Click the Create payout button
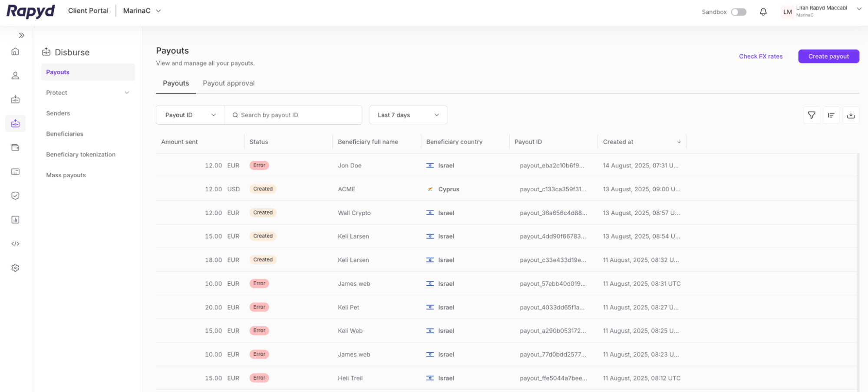Screen dimensions: 868x392 tap(828, 56)
